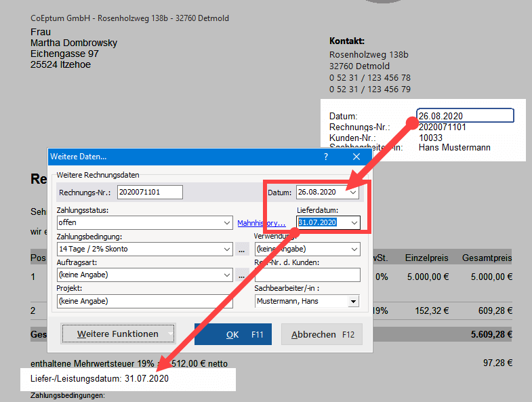Open the Auftragsart dropdown
Viewport: 532px width, 402px height.
pyautogui.click(x=226, y=275)
